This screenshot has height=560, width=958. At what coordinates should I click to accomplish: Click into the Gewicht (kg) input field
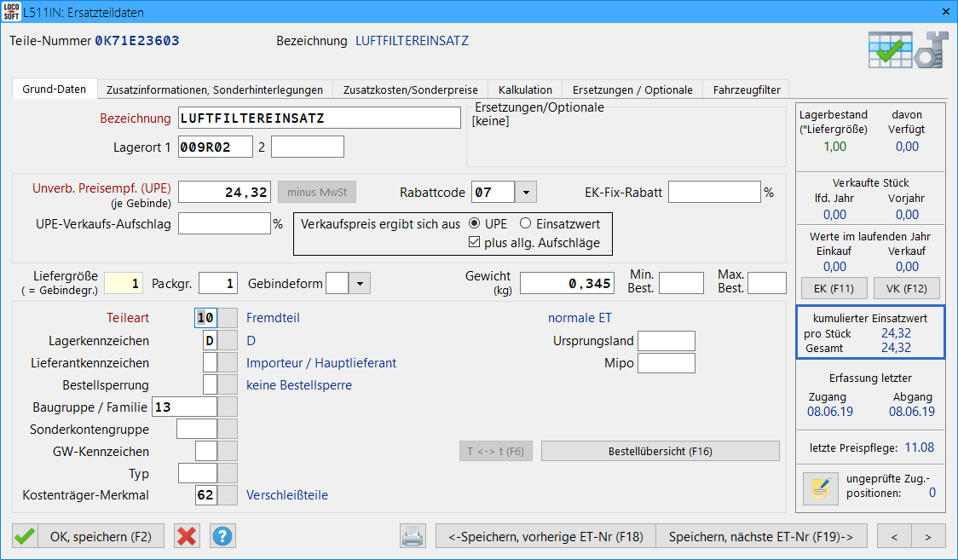(x=568, y=284)
